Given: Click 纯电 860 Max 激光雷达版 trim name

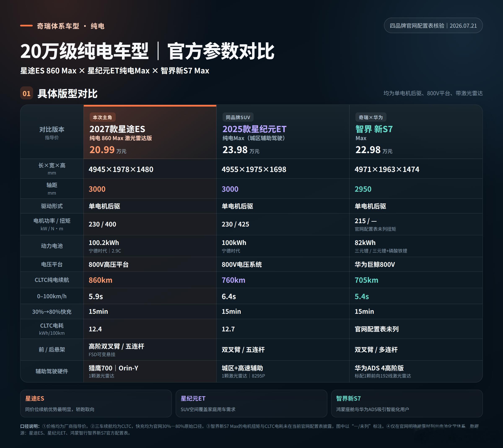Looking at the screenshot, I should click(121, 138).
